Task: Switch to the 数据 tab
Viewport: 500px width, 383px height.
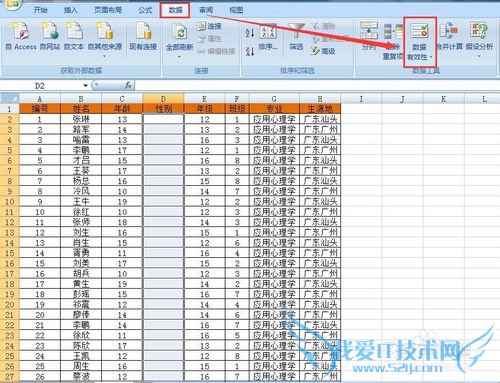Action: point(175,10)
